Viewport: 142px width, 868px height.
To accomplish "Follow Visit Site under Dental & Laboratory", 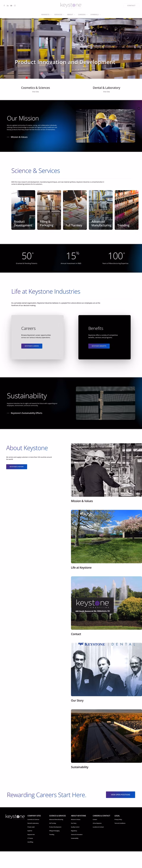I will pos(106,92).
